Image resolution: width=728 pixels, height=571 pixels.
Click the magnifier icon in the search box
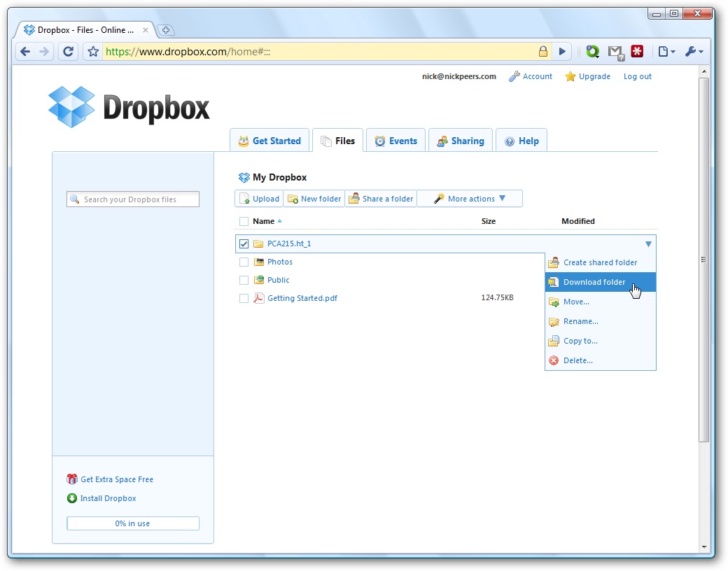tap(74, 199)
